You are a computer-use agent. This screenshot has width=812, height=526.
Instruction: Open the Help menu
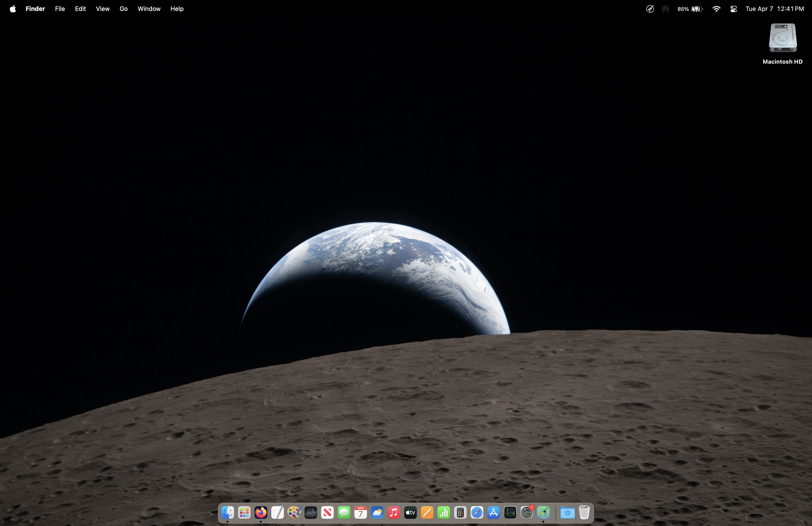[x=177, y=9]
